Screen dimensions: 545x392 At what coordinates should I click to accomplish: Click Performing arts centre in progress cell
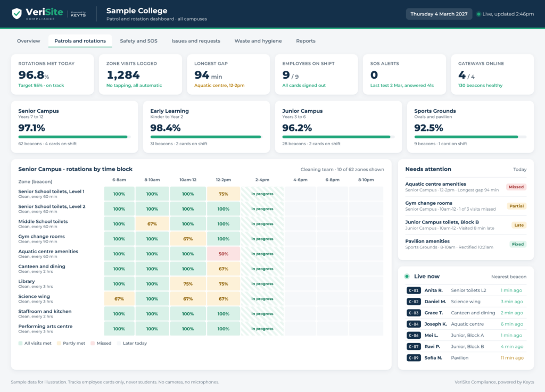(x=262, y=329)
